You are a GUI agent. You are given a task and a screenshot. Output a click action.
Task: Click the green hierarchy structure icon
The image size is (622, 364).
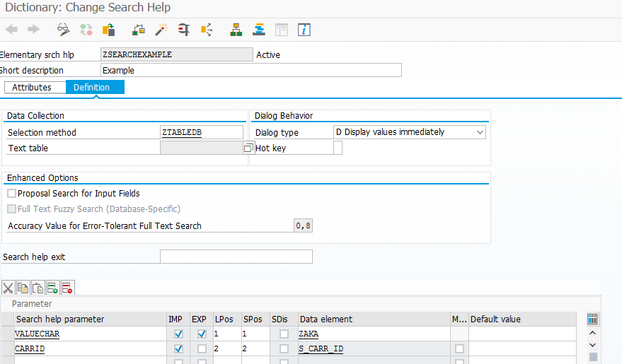(x=236, y=30)
